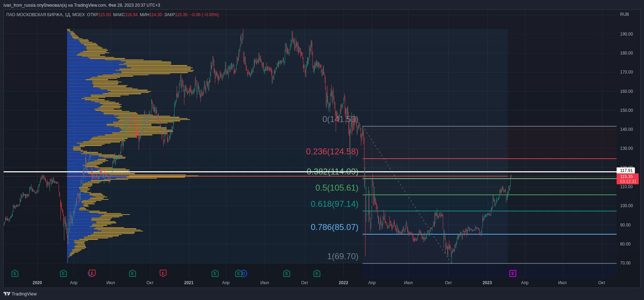The width and height of the screenshot is (644, 300).
Task: Click the Fibonacci 0.618(97.14) level label
Action: point(335,204)
